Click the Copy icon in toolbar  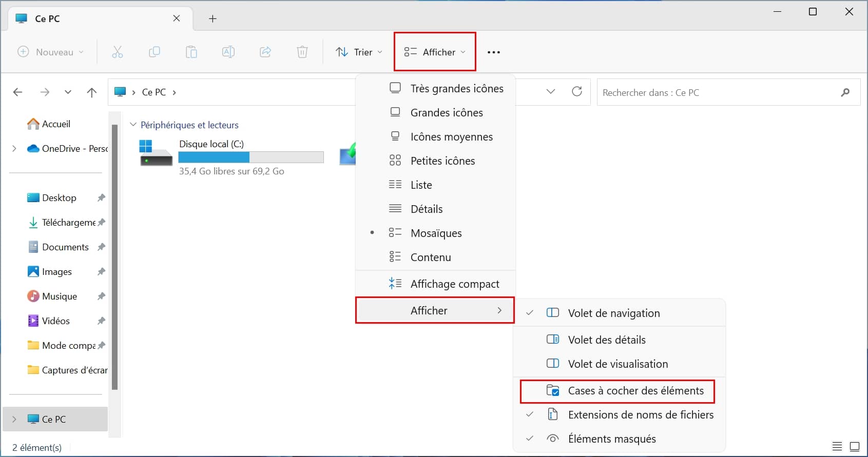(155, 52)
